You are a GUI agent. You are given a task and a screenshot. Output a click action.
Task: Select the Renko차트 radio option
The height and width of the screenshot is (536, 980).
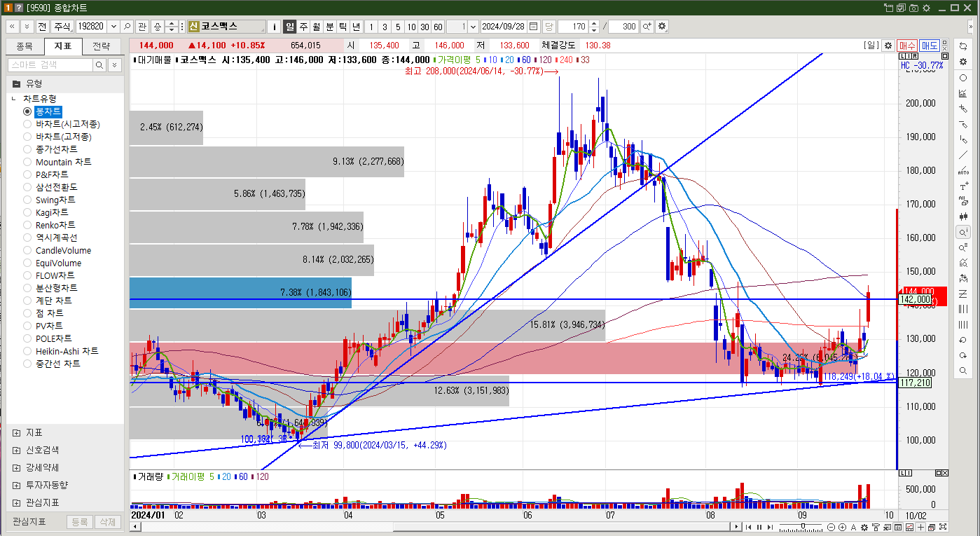pyautogui.click(x=27, y=225)
